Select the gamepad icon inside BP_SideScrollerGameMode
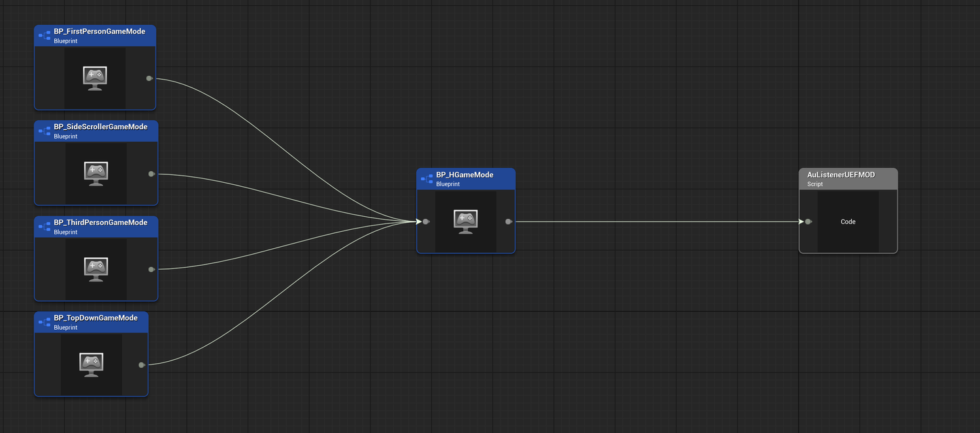The width and height of the screenshot is (980, 433). coord(96,172)
